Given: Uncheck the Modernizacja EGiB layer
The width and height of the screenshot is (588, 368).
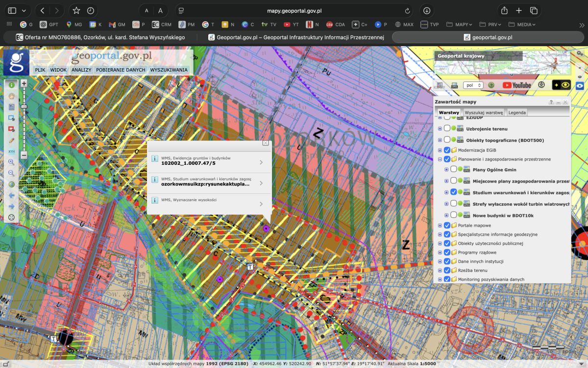Looking at the screenshot, I should (447, 150).
